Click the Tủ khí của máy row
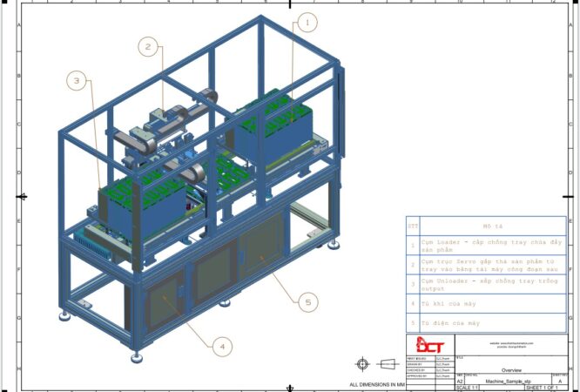 (492, 303)
